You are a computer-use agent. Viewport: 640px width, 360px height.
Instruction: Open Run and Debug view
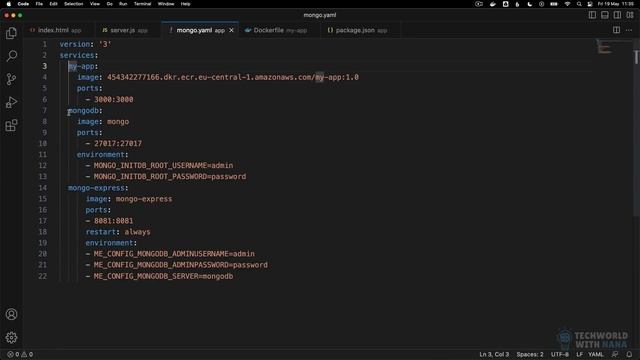click(x=11, y=102)
